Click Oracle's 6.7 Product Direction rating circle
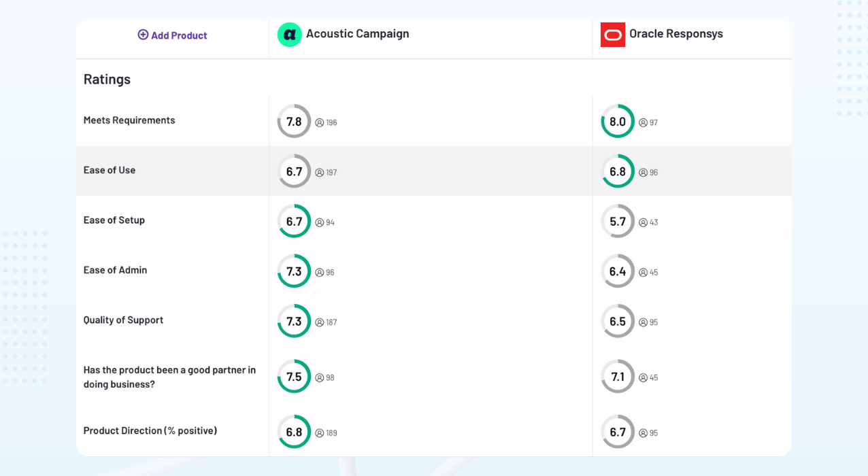868x476 pixels. [x=618, y=432]
